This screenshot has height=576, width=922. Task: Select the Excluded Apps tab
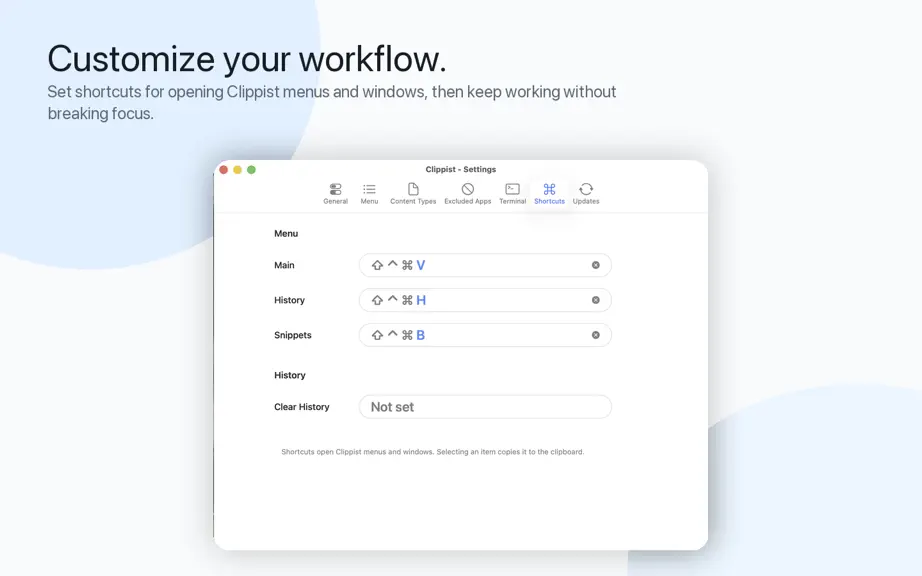pos(467,193)
